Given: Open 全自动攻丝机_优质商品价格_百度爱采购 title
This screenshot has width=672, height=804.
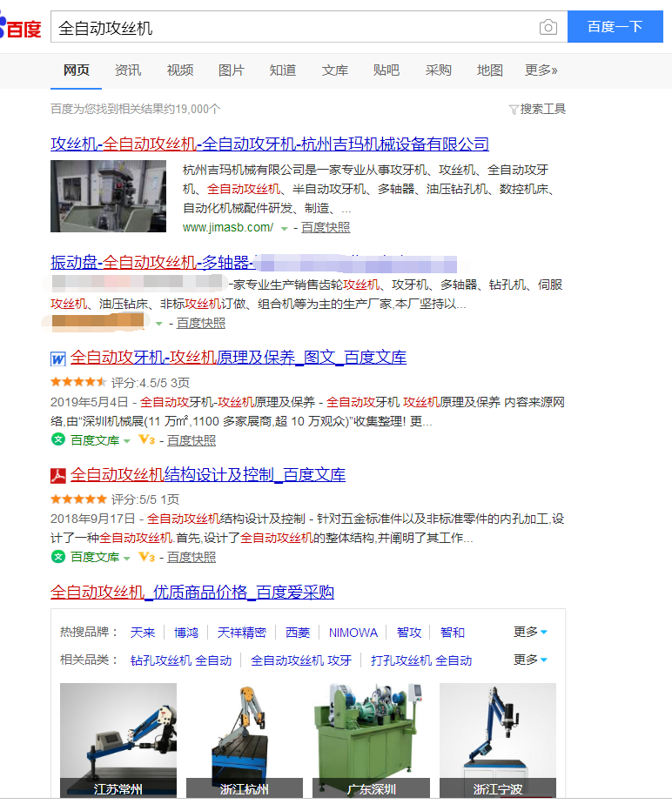Looking at the screenshot, I should click(x=192, y=593).
